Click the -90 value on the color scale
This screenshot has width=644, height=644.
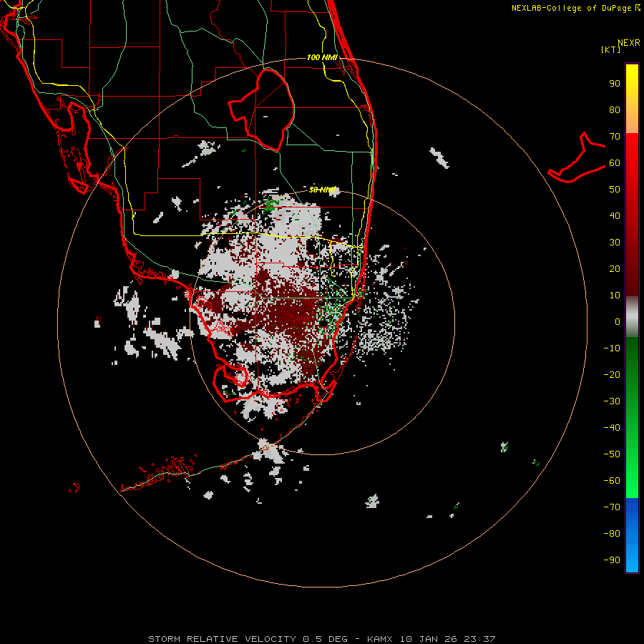[612, 560]
